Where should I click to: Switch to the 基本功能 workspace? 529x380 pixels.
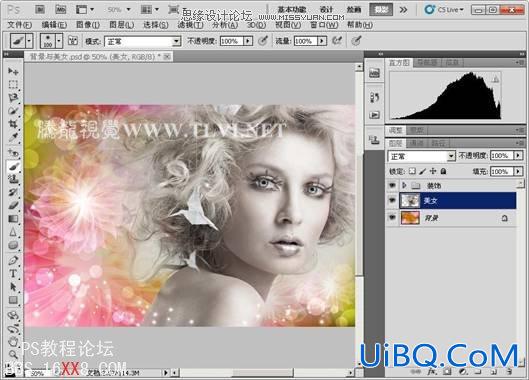point(292,9)
